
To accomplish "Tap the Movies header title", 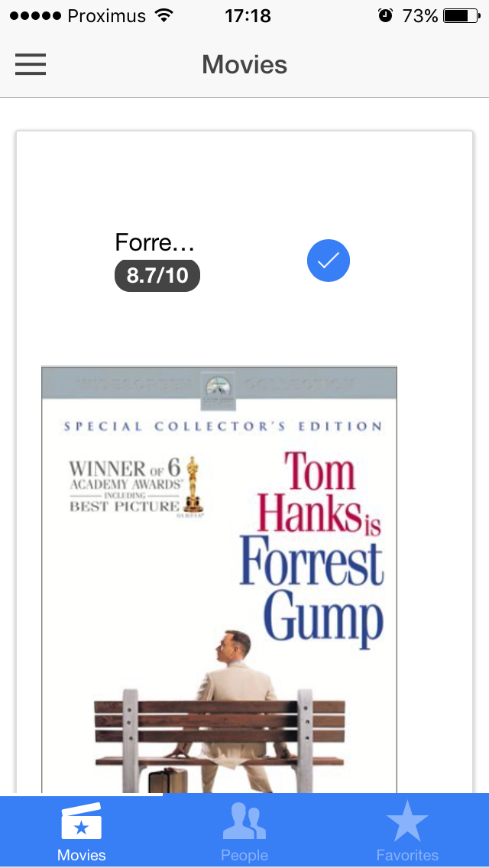I will 244,65.
